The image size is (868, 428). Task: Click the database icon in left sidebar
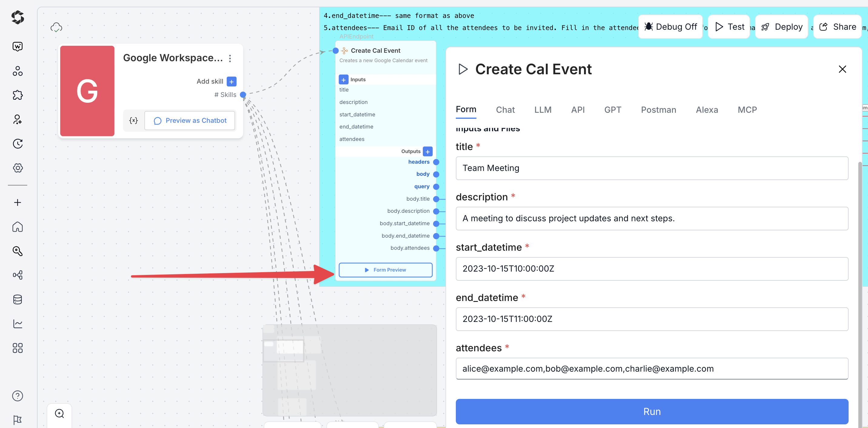(x=18, y=299)
